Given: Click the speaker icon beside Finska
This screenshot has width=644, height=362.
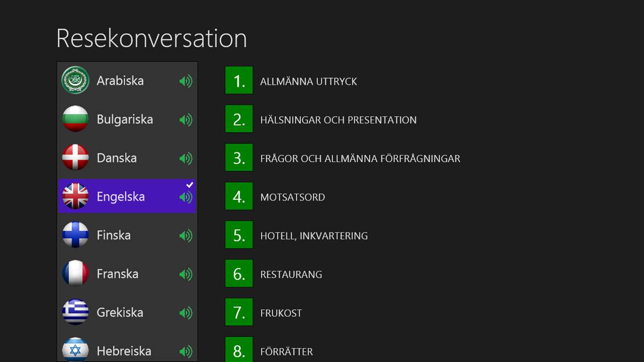Looking at the screenshot, I should [186, 236].
